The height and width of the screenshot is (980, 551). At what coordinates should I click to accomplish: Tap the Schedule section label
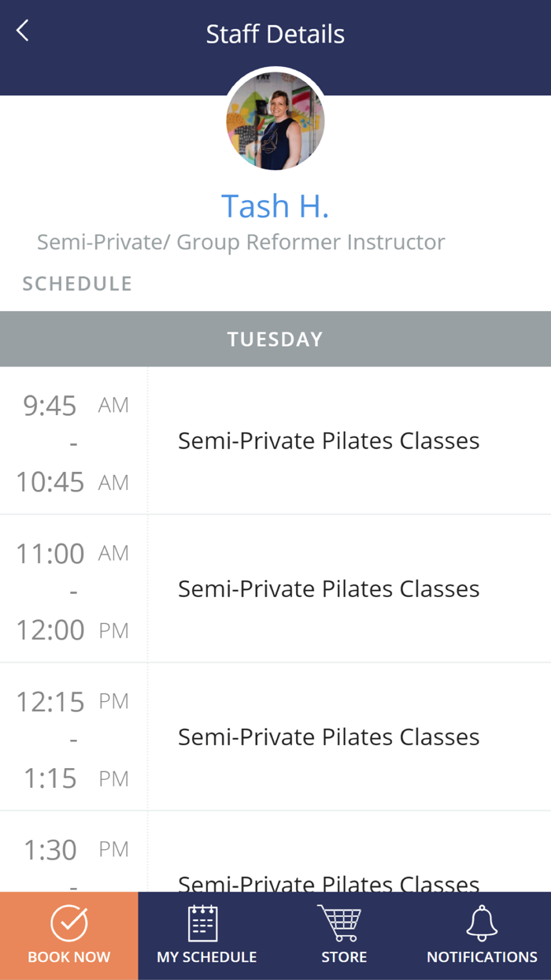pos(76,283)
